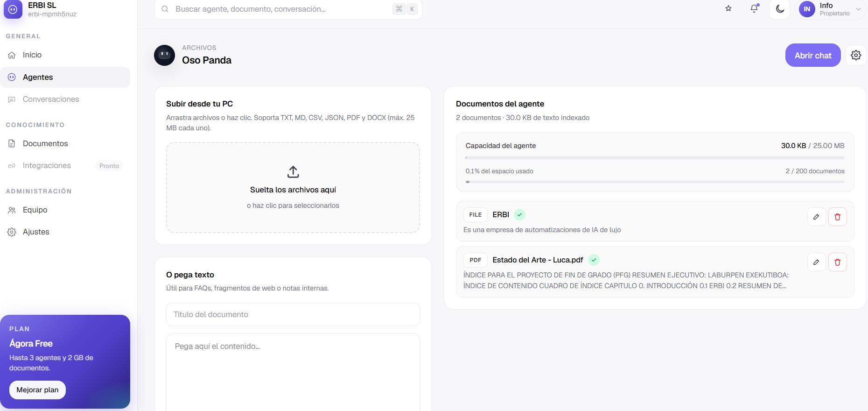Edit the ERBI document
This screenshot has height=411, width=868.
pyautogui.click(x=816, y=217)
